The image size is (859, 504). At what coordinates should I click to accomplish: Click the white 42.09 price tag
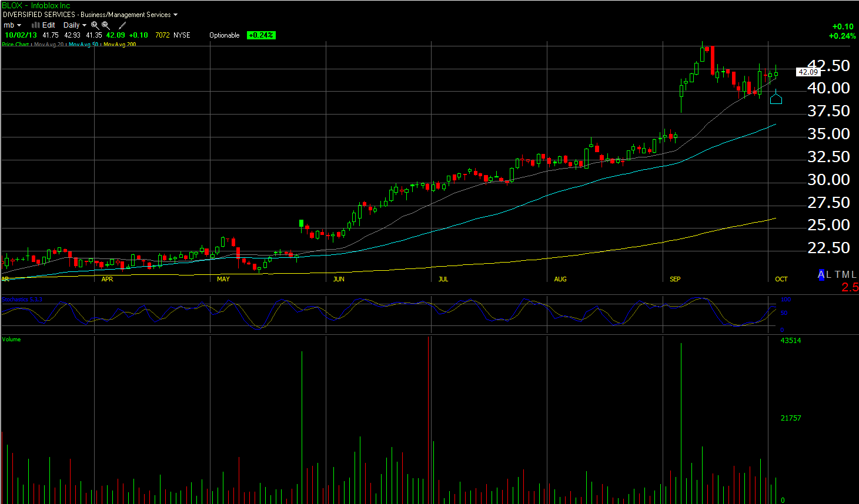click(808, 72)
